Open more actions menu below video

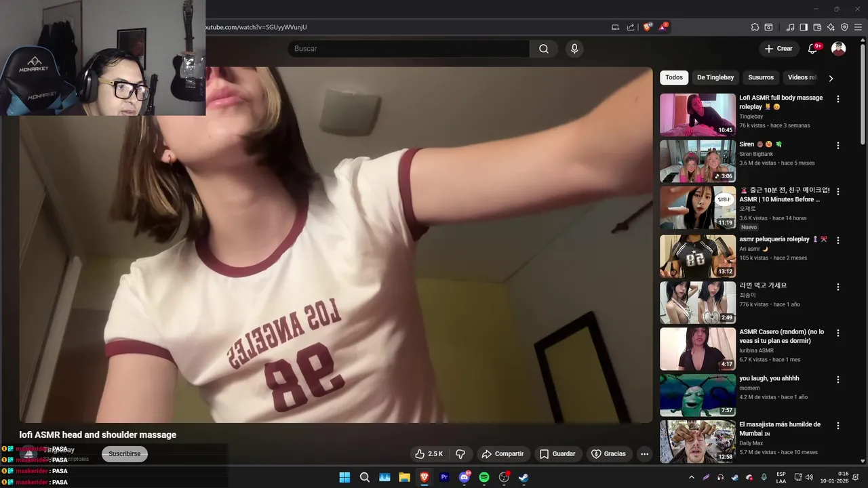(x=645, y=454)
